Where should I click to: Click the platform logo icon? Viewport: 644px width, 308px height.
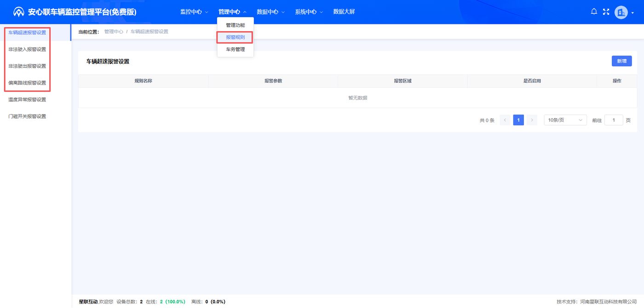pos(18,12)
